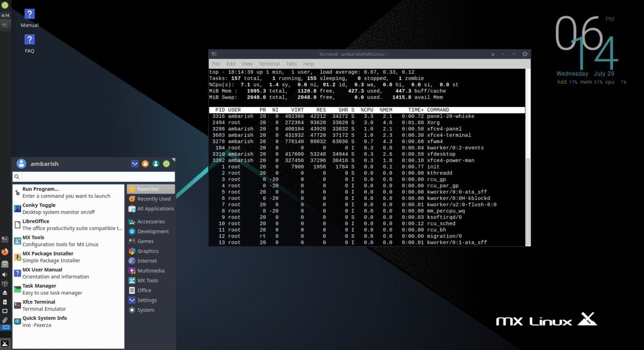Screen dimensions: 644x350
Task: Launch Run Program from favorites
Action: (69, 192)
